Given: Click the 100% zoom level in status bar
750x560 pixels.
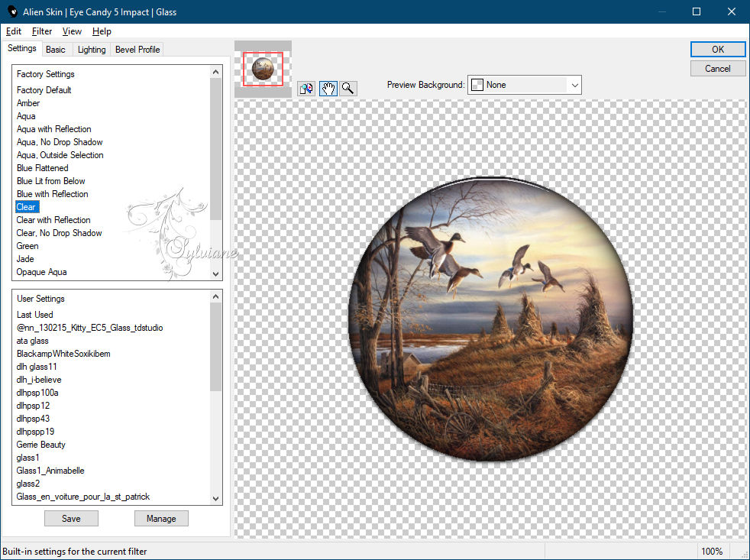Looking at the screenshot, I should point(712,552).
